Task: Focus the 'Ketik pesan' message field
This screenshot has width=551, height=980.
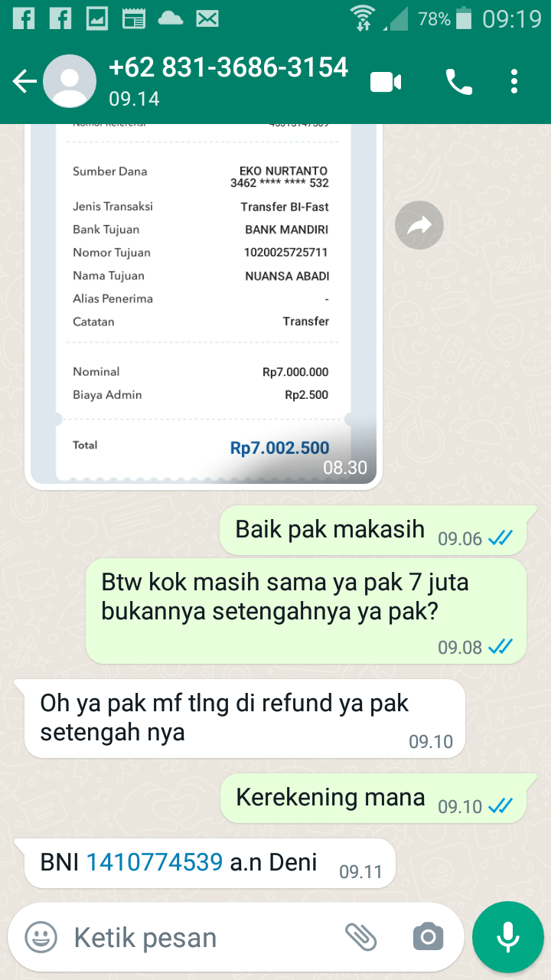Action: (199, 937)
